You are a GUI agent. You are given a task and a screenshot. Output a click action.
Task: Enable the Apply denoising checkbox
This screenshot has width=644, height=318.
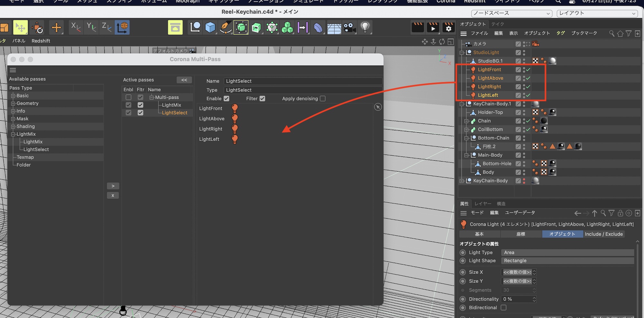point(323,98)
